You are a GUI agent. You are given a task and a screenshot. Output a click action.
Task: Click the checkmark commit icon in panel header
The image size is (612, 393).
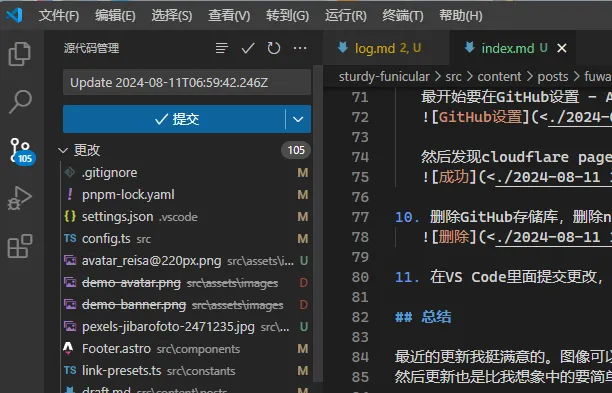click(248, 48)
